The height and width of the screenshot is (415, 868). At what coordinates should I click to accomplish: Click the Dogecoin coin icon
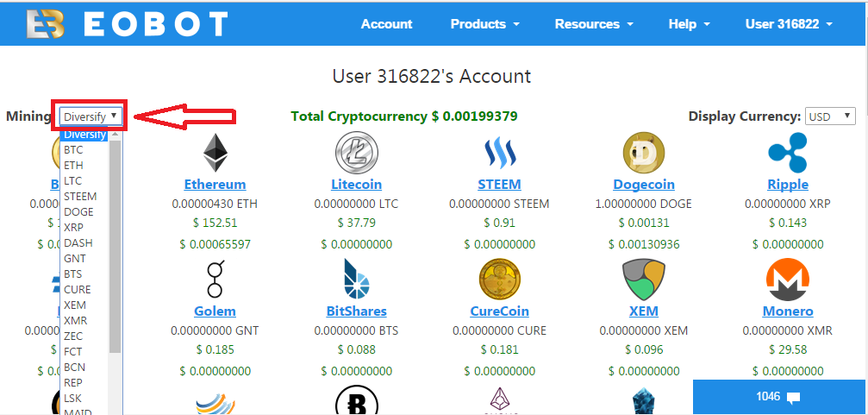(644, 153)
